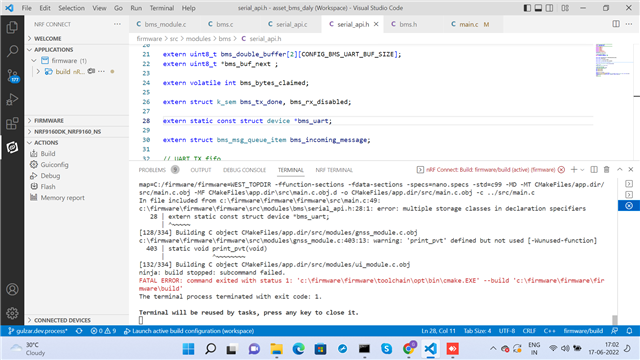The height and width of the screenshot is (360, 640).
Task: Open new terminal launch profile dropdown arrow
Action: coord(582,169)
